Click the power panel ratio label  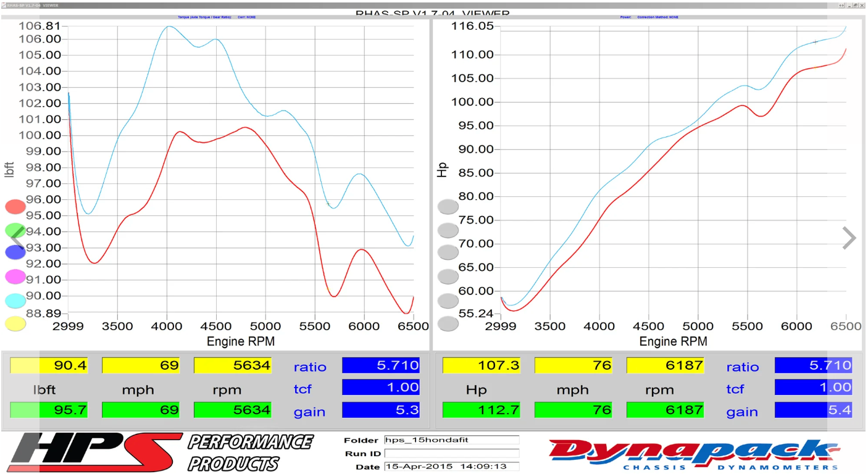click(742, 367)
